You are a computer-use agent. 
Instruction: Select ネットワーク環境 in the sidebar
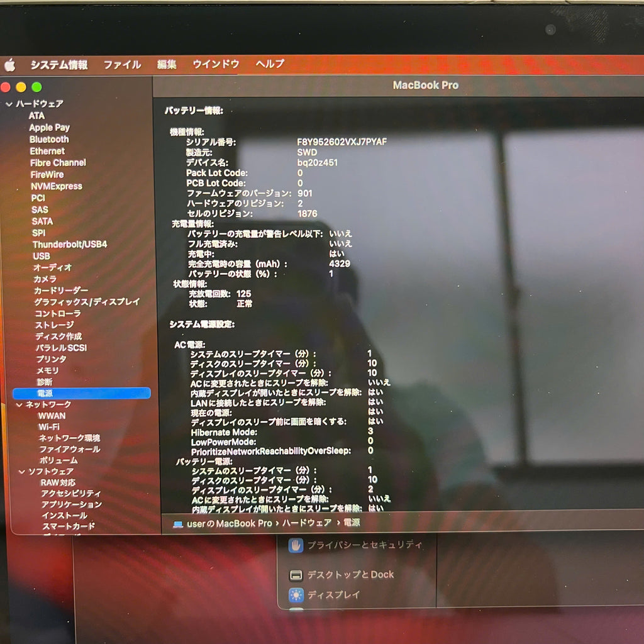pyautogui.click(x=69, y=438)
